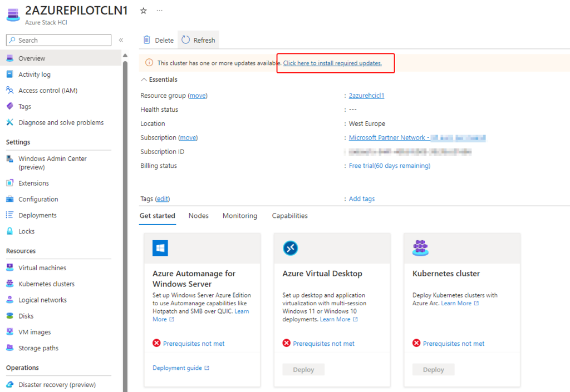Open Activity log in sidebar
570x392 pixels.
click(34, 75)
